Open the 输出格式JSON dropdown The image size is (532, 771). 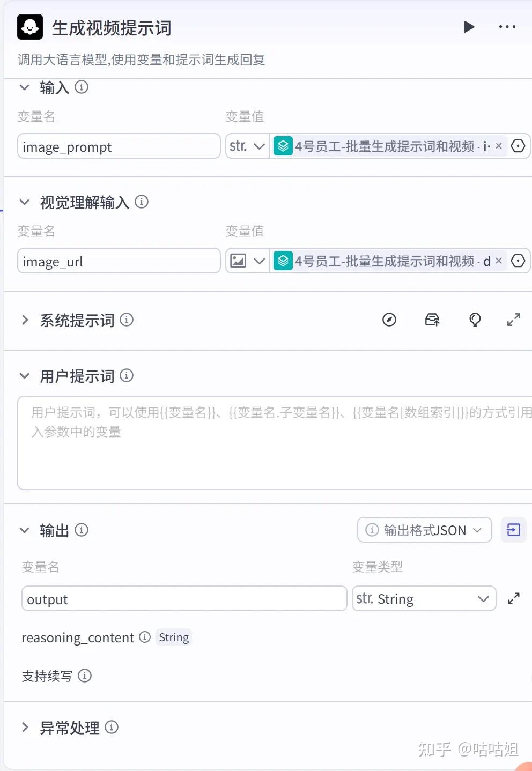(424, 530)
